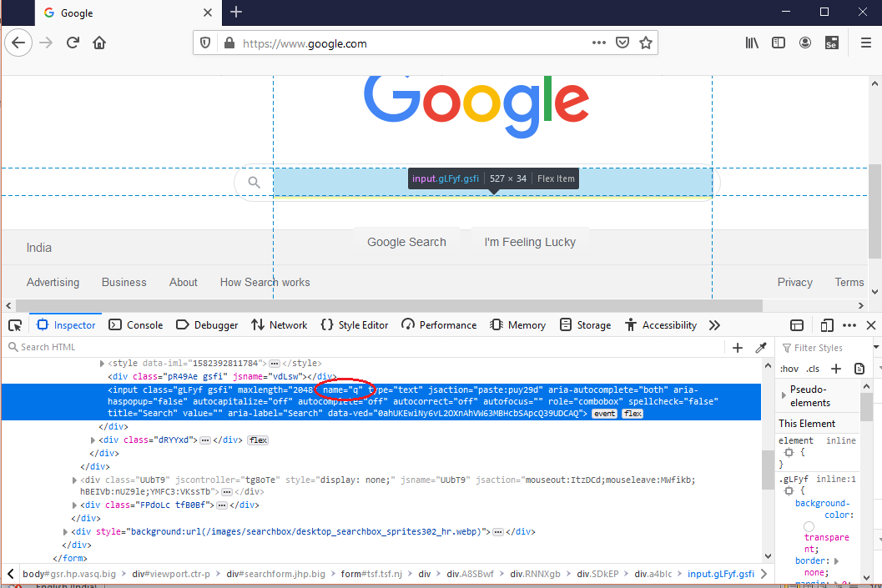
Task: Activate the element picker tool
Action: 15,325
